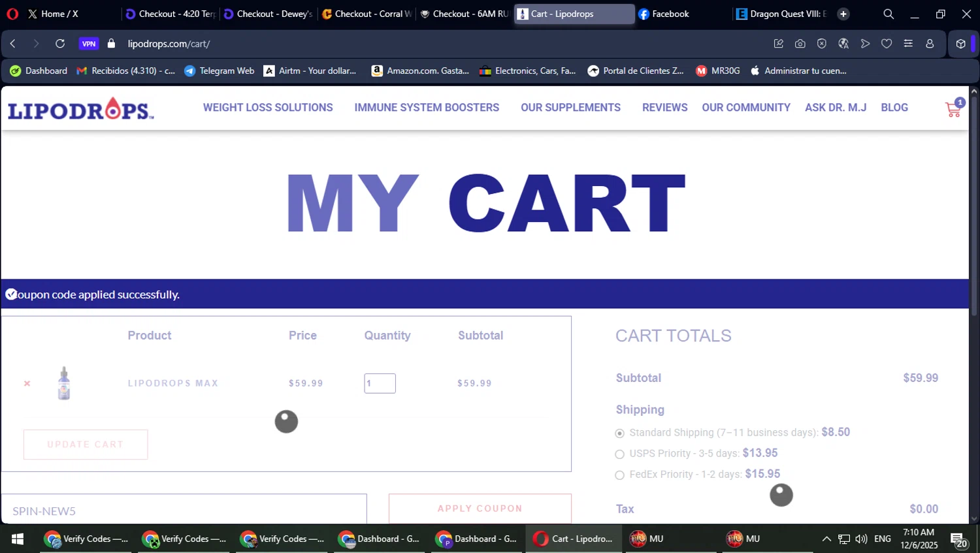Open the snapshot camera icon in address bar
This screenshot has height=553, width=980.
pyautogui.click(x=800, y=44)
